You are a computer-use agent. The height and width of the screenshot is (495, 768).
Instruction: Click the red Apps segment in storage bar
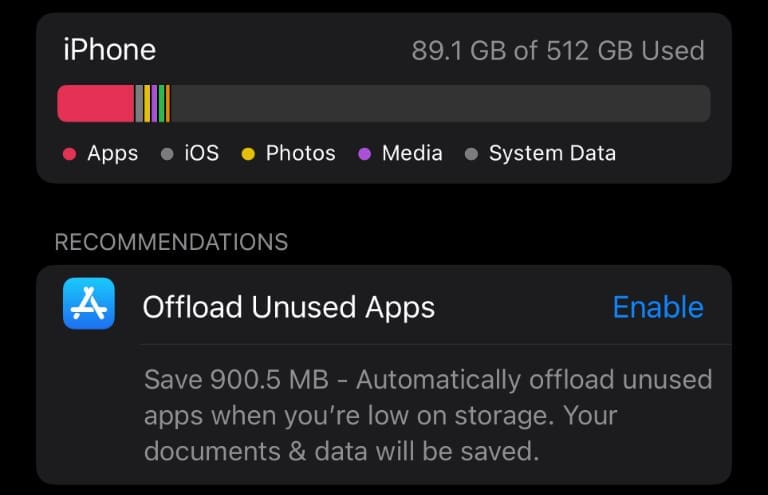click(x=96, y=103)
